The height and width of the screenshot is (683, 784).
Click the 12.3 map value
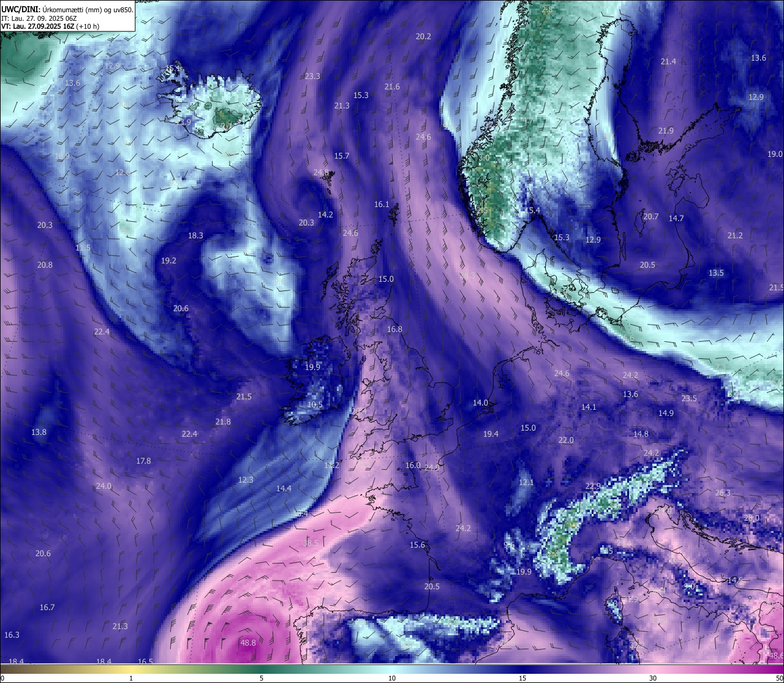(246, 480)
